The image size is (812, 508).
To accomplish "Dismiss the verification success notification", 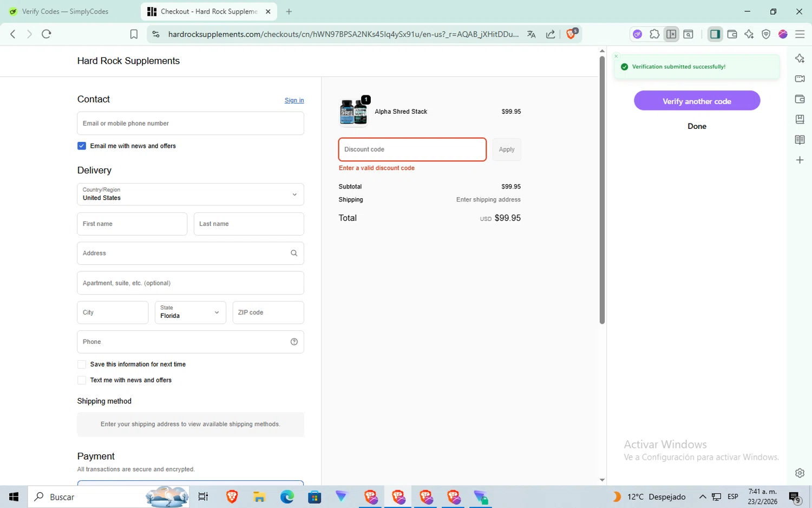I will (616, 56).
